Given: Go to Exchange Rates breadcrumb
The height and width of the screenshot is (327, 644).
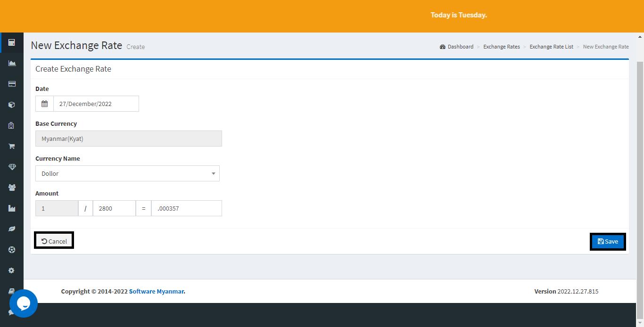Looking at the screenshot, I should coord(501,47).
